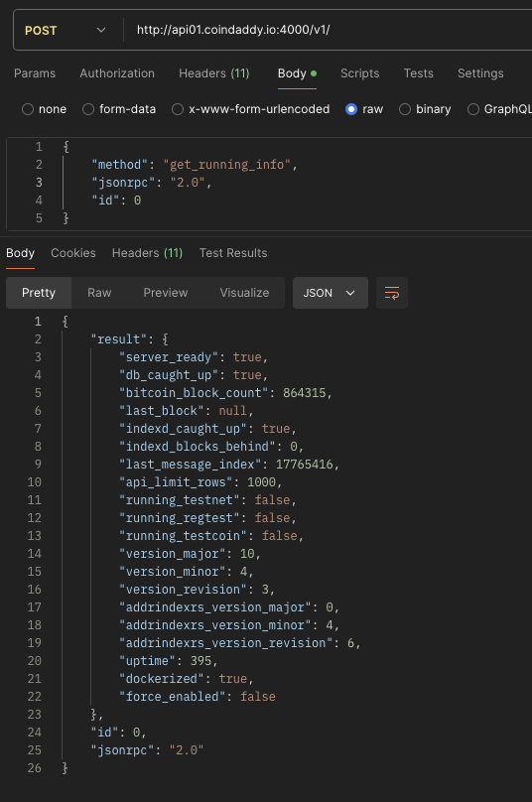Open the request Settings tab
Screen dimensions: 532x802
(480, 73)
